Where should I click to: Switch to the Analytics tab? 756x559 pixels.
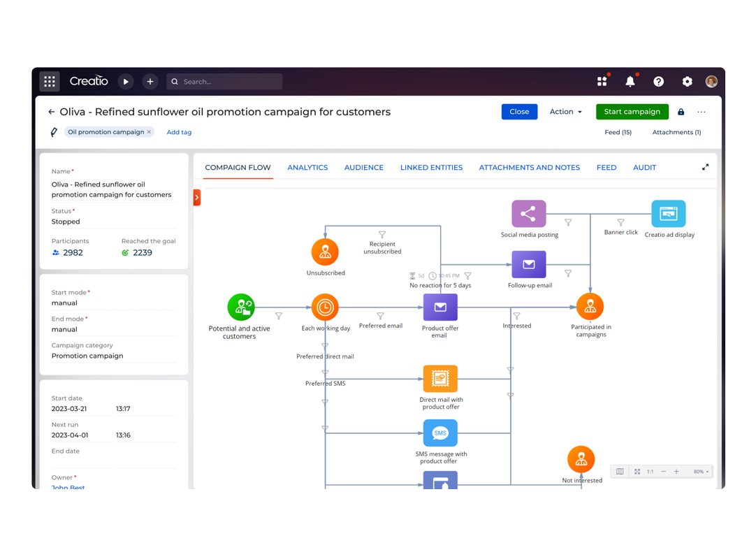click(307, 167)
